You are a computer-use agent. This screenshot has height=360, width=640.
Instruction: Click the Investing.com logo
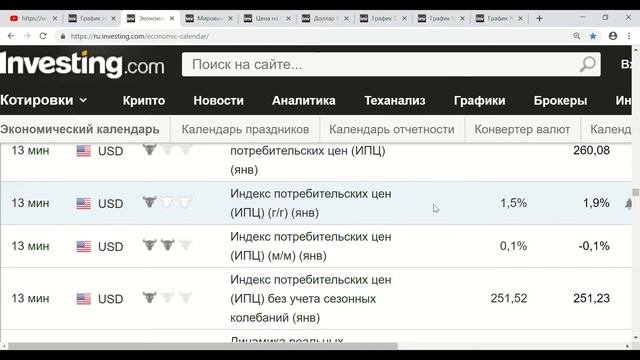tap(82, 64)
